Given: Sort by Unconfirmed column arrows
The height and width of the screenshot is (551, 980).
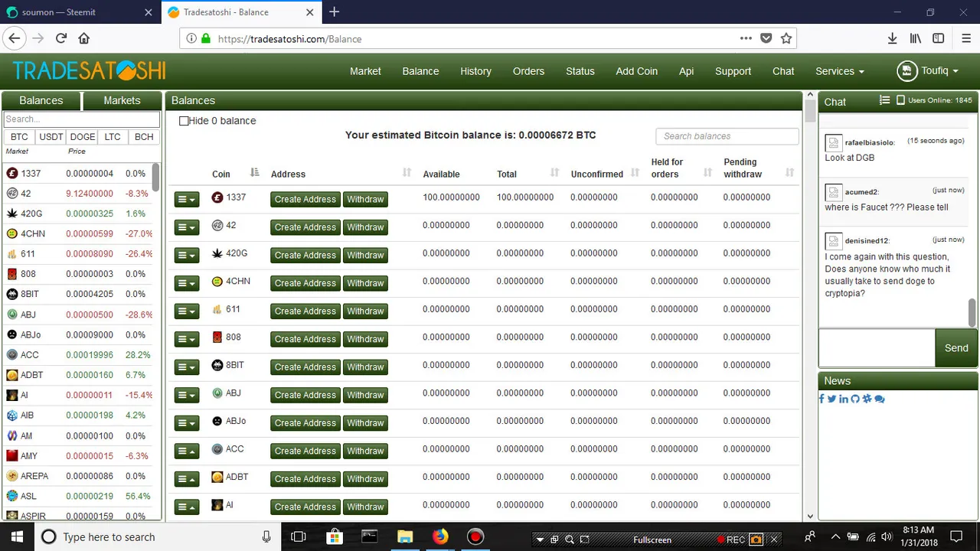Looking at the screenshot, I should (635, 173).
